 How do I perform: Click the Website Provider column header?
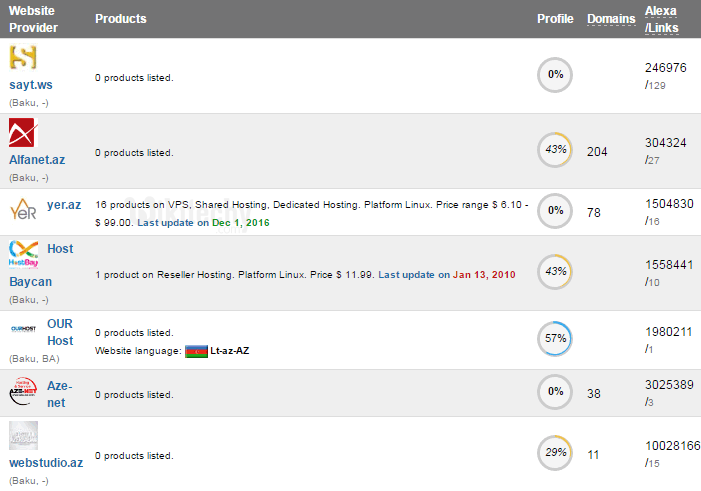coord(34,19)
